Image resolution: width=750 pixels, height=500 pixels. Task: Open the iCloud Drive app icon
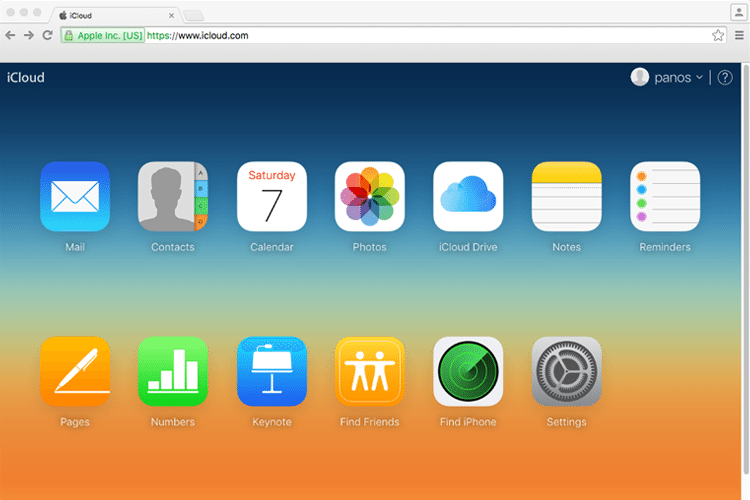tap(468, 196)
